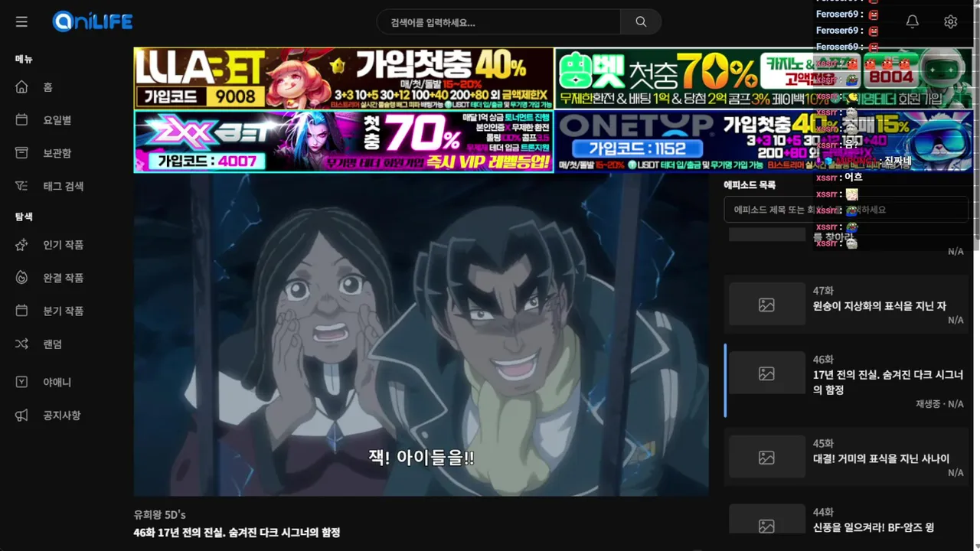
Task: Click the 2XXBET 4007 banner ad
Action: click(x=343, y=142)
